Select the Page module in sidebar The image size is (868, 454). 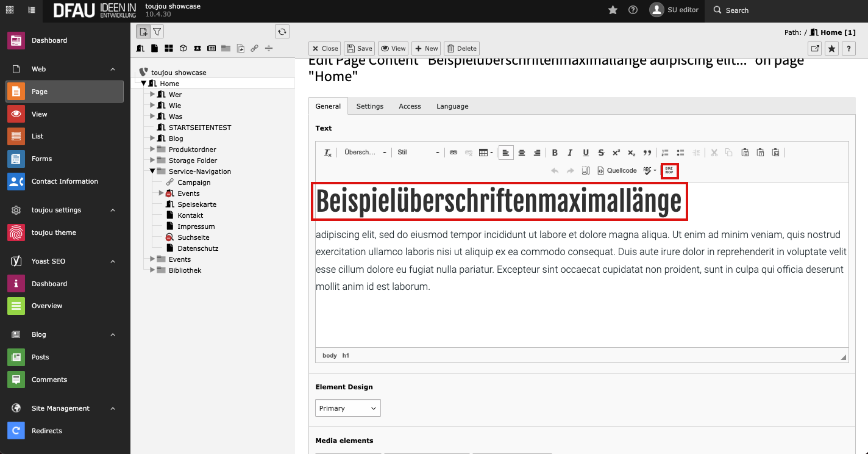pyautogui.click(x=65, y=92)
